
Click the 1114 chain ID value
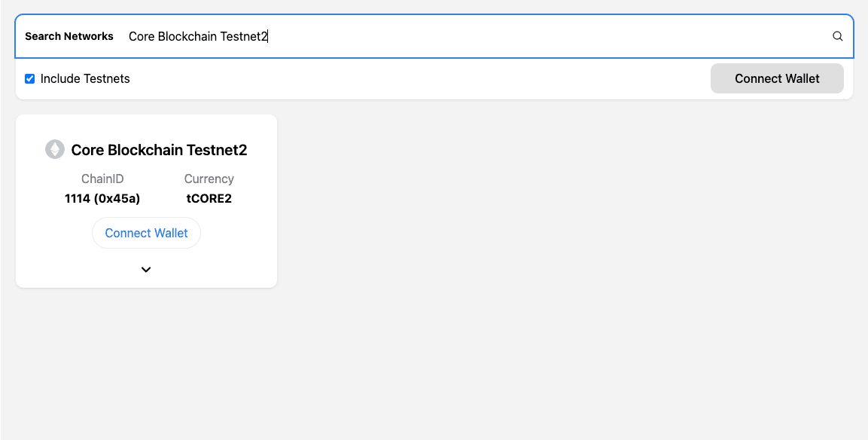click(78, 199)
